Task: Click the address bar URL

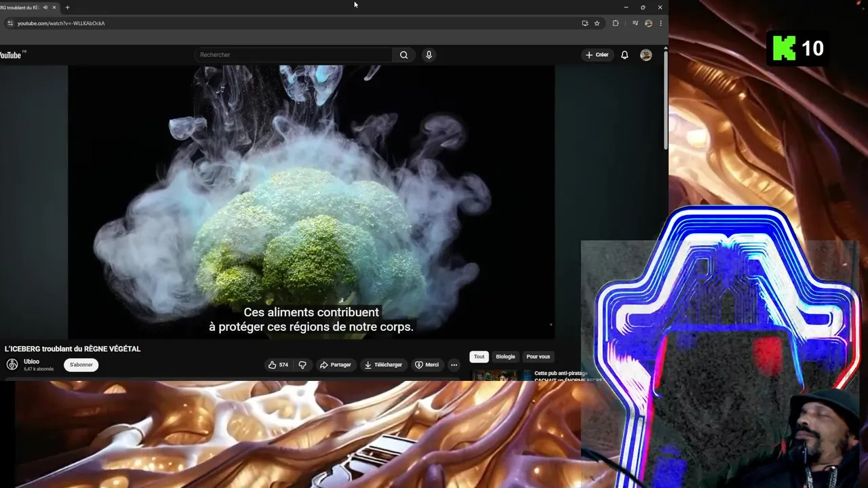Action: (x=61, y=23)
